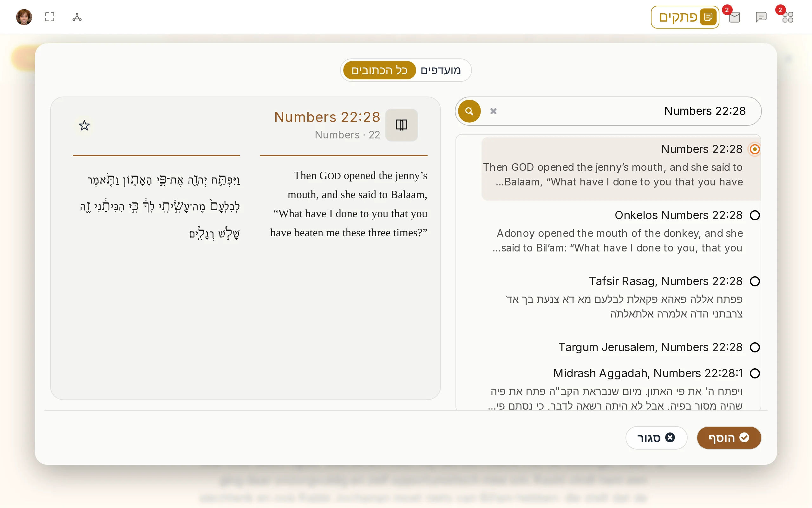Select Onkelos Numbers 22:28 radio
Image resolution: width=812 pixels, height=508 pixels.
coord(755,215)
